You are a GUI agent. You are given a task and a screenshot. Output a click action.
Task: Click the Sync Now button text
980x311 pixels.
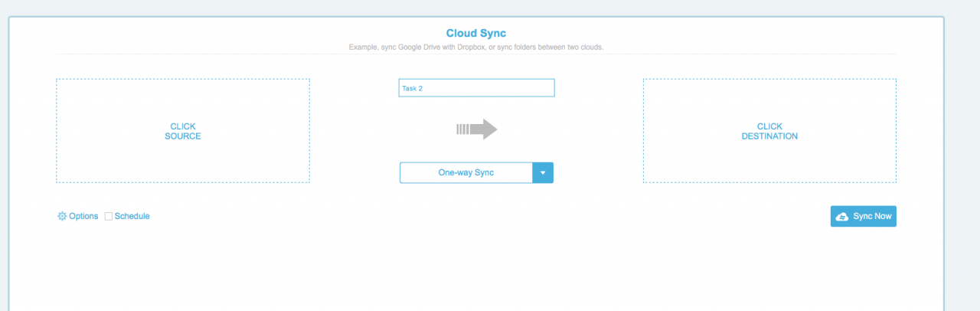[x=872, y=217]
